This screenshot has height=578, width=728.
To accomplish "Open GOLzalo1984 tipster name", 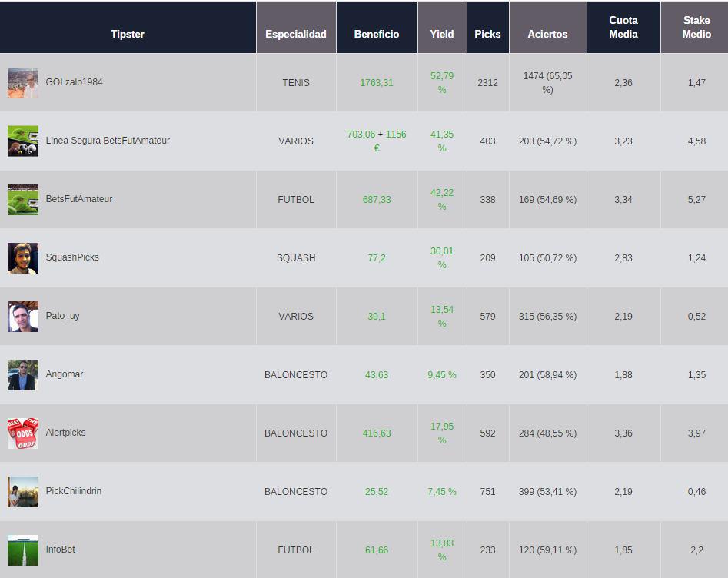I will (75, 82).
